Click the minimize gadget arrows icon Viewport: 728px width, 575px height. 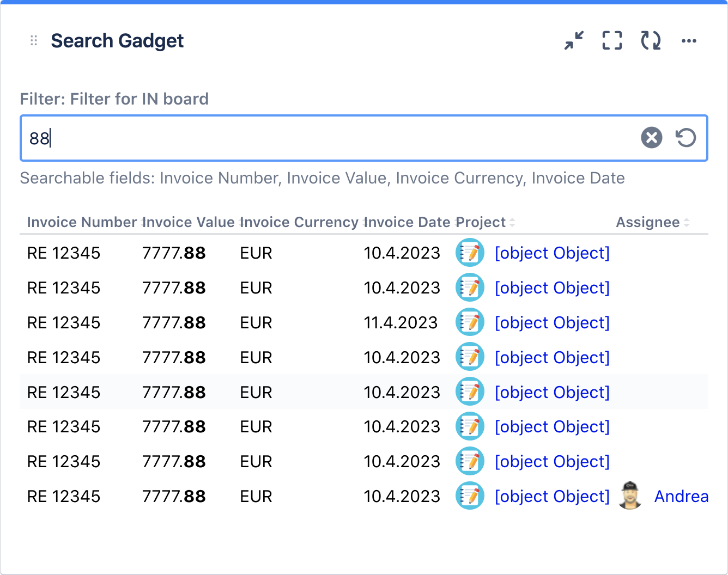(574, 41)
